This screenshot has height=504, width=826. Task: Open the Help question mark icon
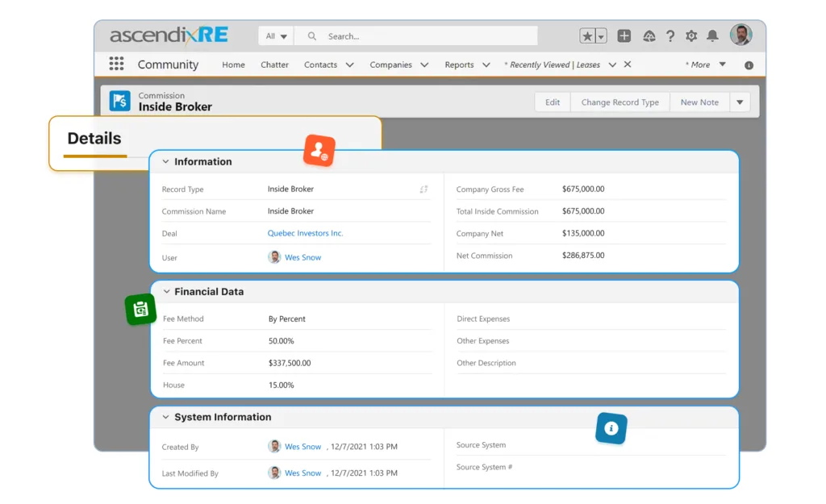[670, 36]
